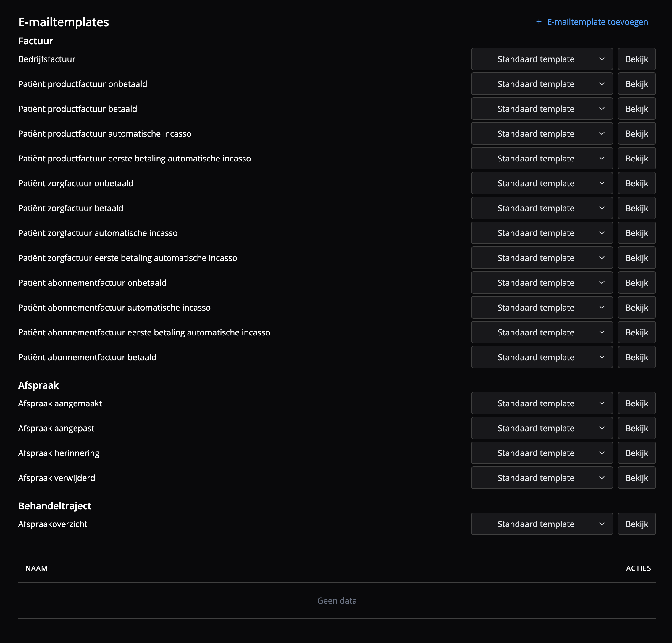Open the template dropdown for Afspraak aangemaakt
This screenshot has width=672, height=643.
coord(542,403)
